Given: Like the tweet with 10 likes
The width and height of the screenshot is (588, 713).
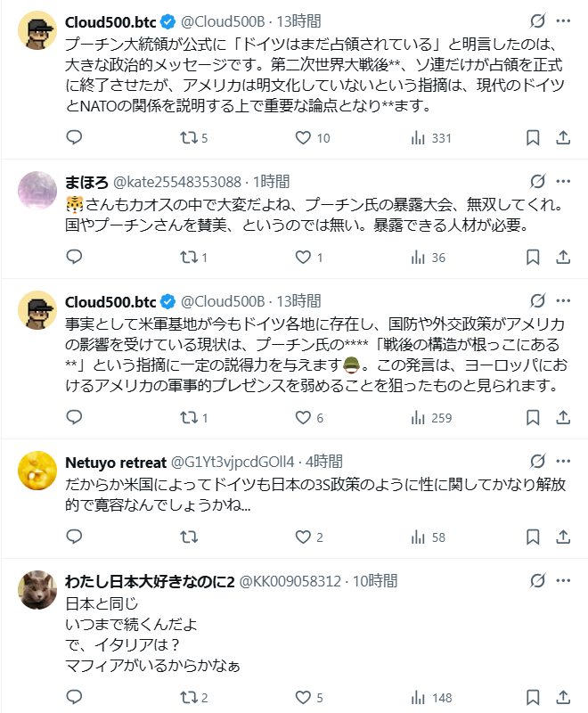Looking at the screenshot, I should [x=303, y=137].
